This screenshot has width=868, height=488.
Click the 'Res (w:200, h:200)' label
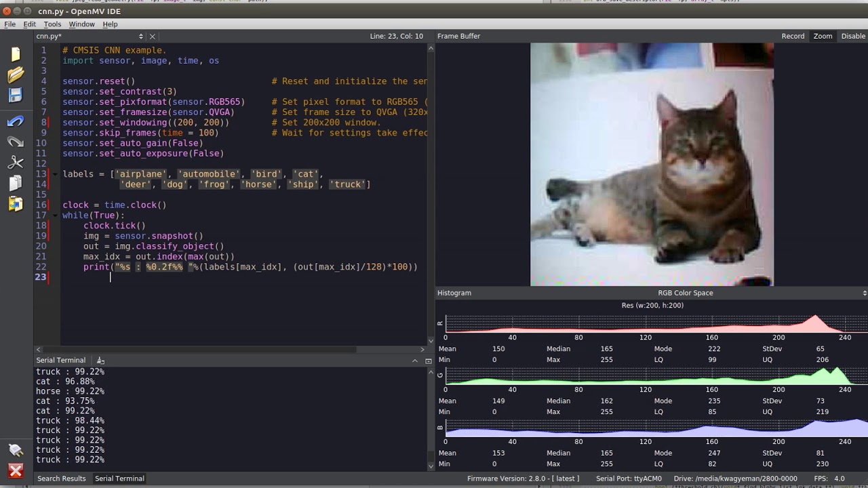click(x=652, y=306)
